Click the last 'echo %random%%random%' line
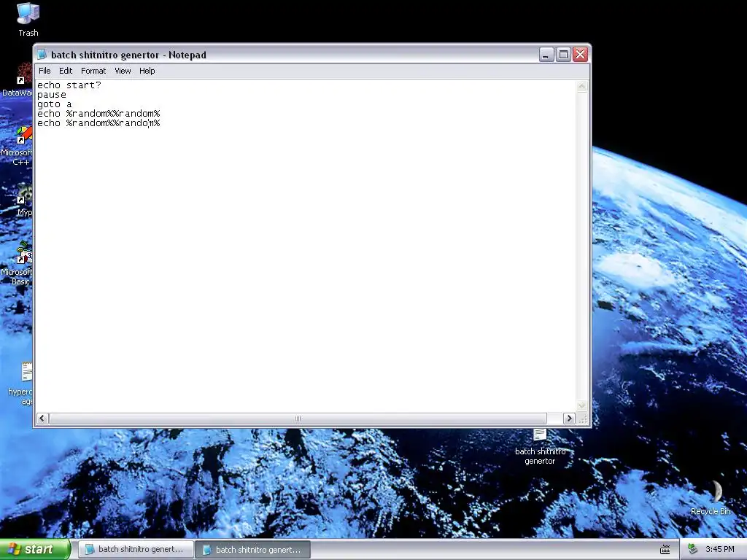Image resolution: width=747 pixels, height=560 pixels. [x=98, y=123]
